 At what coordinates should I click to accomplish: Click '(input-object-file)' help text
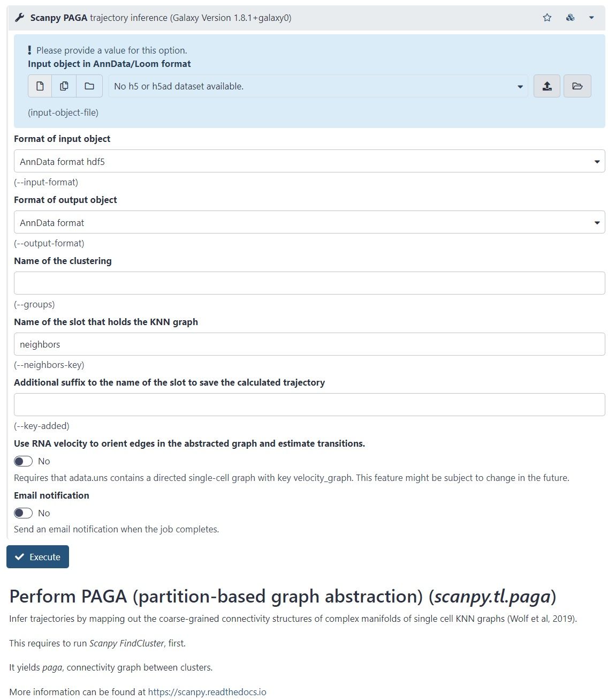click(x=63, y=112)
